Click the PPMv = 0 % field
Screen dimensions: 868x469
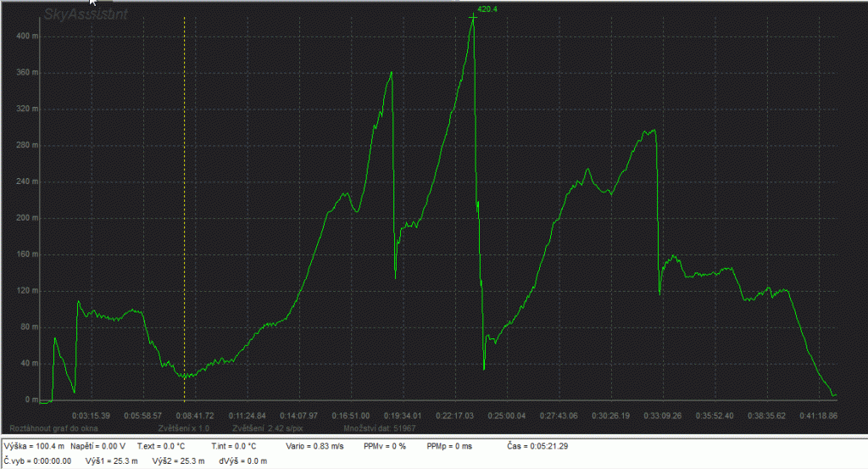385,445
